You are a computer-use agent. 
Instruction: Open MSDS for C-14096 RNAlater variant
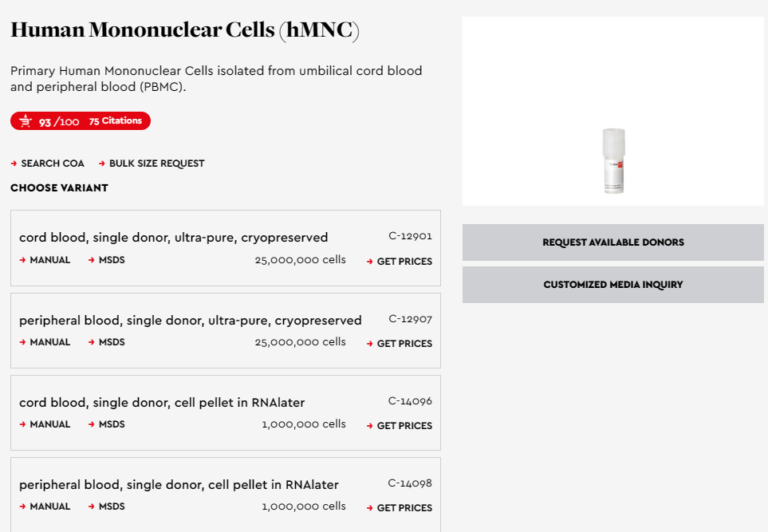pos(106,424)
